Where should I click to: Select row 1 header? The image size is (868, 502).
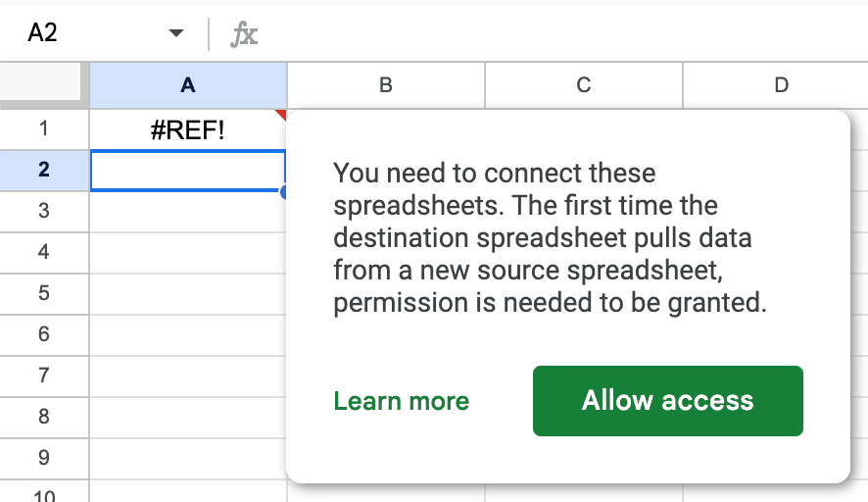click(44, 129)
